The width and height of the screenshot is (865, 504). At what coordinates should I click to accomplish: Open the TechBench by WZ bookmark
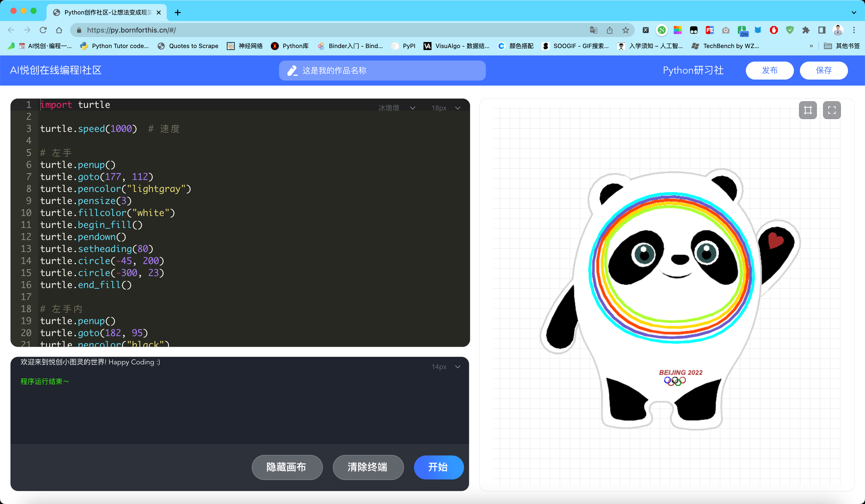(725, 46)
